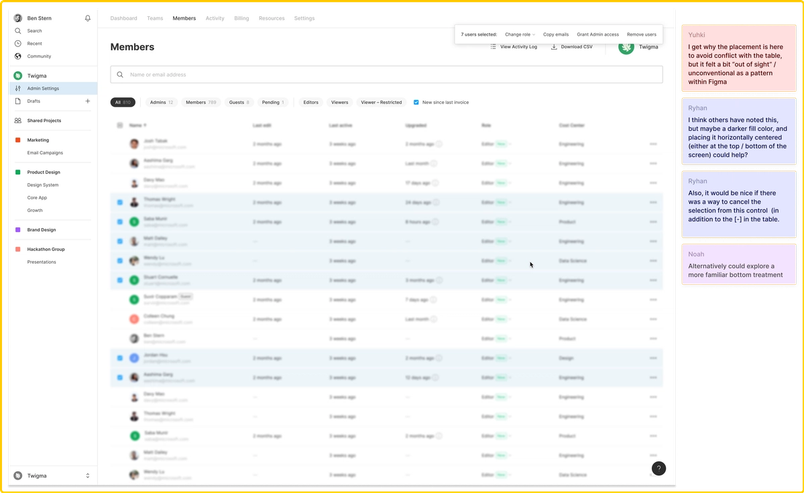Click the Drafts page icon
The width and height of the screenshot is (804, 493).
click(x=18, y=101)
